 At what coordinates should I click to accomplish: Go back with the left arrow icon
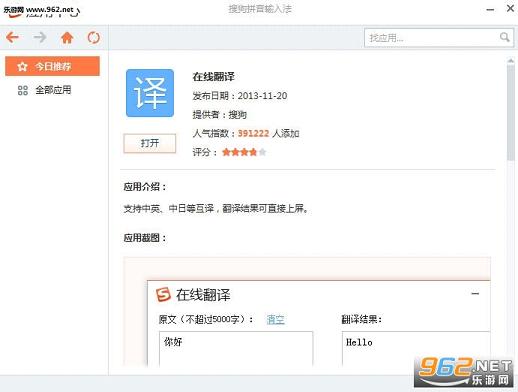tap(13, 37)
